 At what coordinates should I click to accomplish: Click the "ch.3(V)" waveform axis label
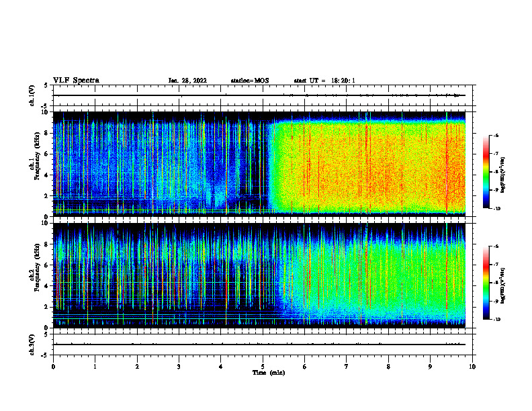coord(32,345)
